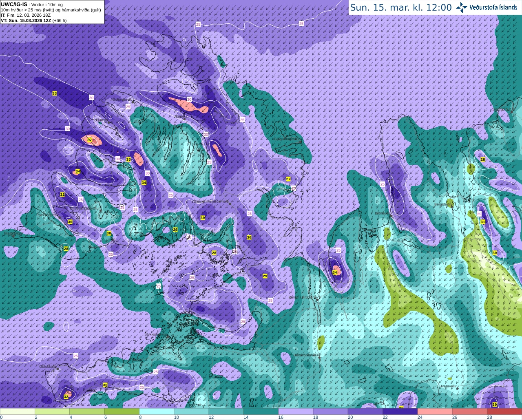Viewport: 522px width, 420px height.
Task: Click the legend tick label 24
Action: pyautogui.click(x=419, y=417)
